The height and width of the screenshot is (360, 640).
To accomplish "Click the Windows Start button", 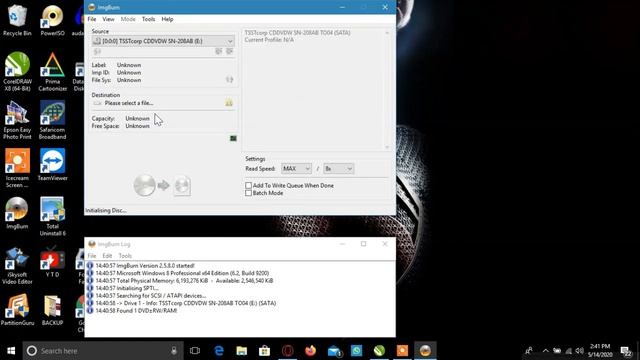I will click(x=11, y=351).
